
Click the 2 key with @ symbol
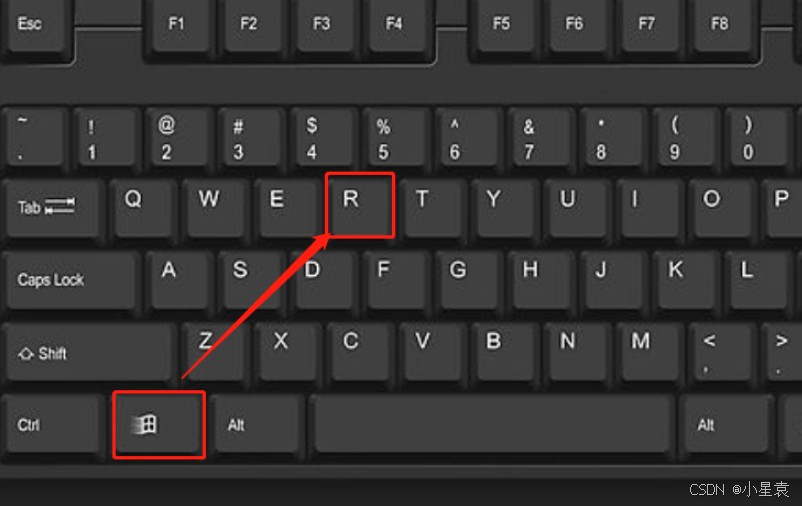(178, 138)
